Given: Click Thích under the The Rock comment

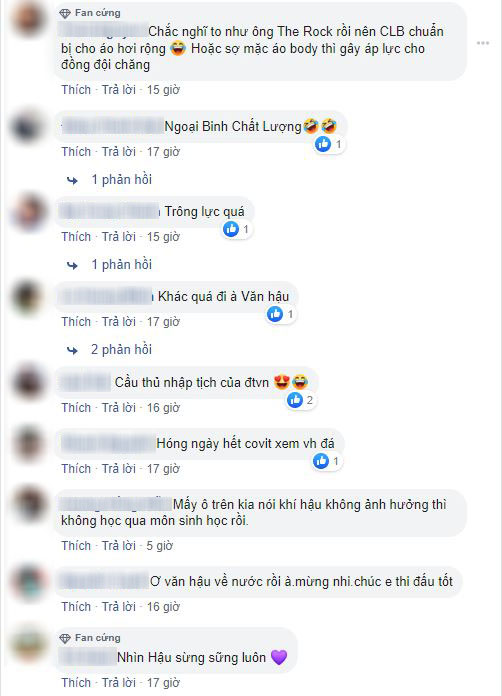Looking at the screenshot, I should [76, 90].
